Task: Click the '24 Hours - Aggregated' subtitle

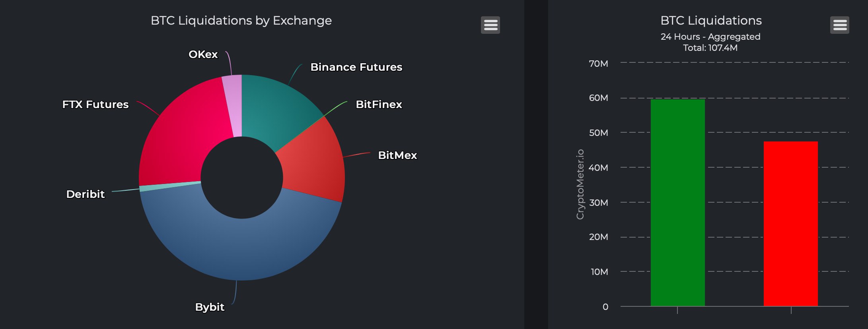Action: coord(710,37)
